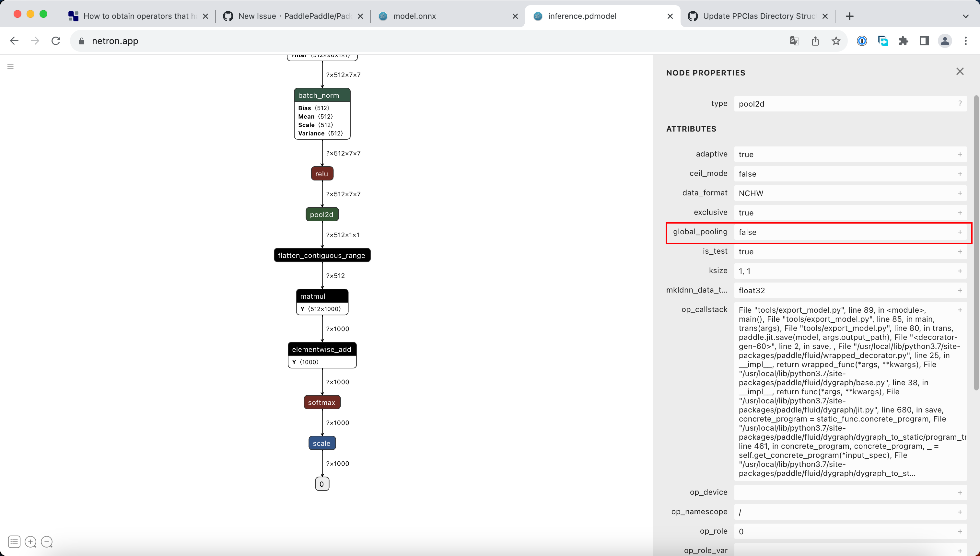Screen dimensions: 980x556
Task: Expand the adaptive attribute value
Action: [960, 154]
